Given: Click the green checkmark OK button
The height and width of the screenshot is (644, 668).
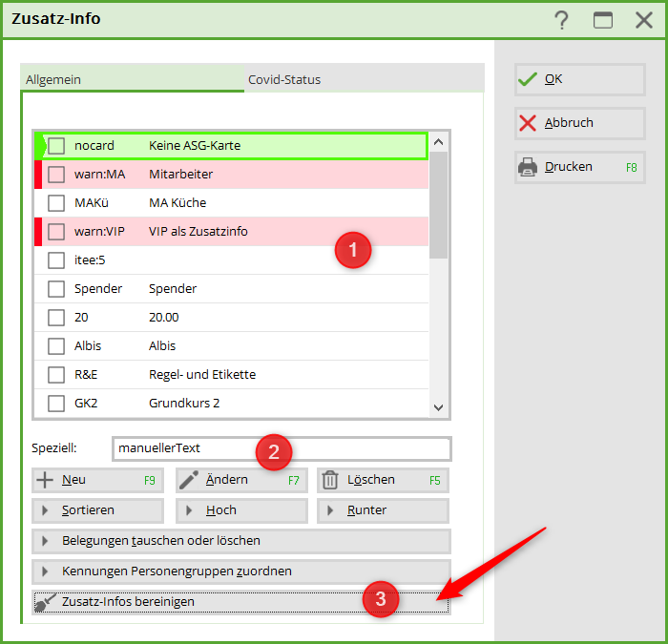Looking at the screenshot, I should point(579,79).
